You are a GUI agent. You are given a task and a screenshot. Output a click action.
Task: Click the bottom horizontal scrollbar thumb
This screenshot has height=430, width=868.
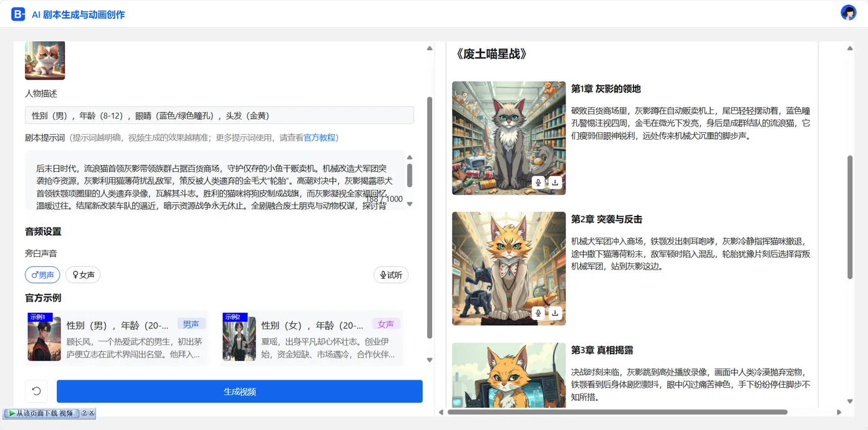click(617, 412)
